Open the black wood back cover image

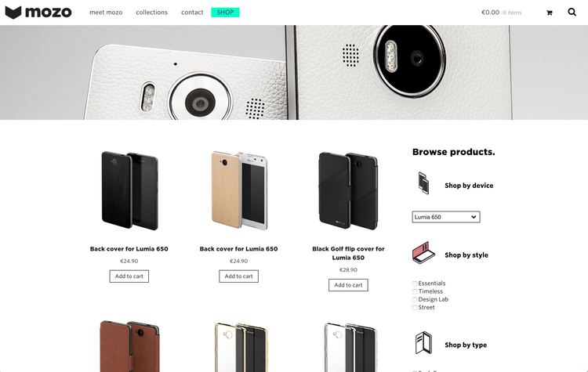129,190
